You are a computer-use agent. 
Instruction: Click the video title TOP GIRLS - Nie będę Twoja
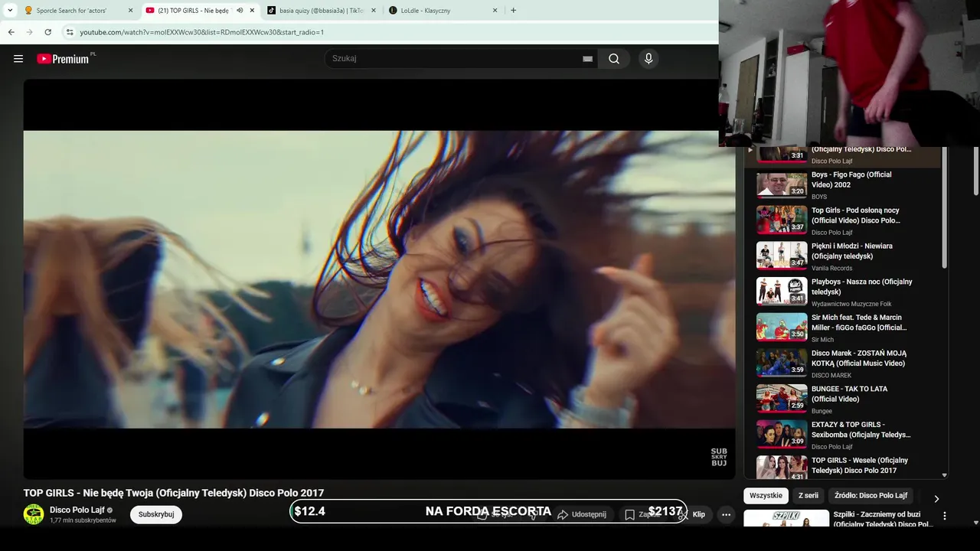(x=174, y=493)
